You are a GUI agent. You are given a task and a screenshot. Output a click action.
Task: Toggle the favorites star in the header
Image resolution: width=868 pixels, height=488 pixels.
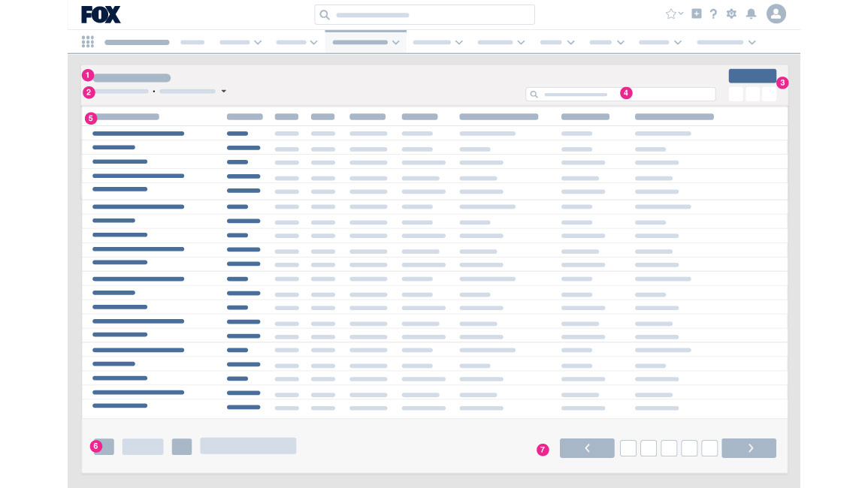click(x=670, y=13)
